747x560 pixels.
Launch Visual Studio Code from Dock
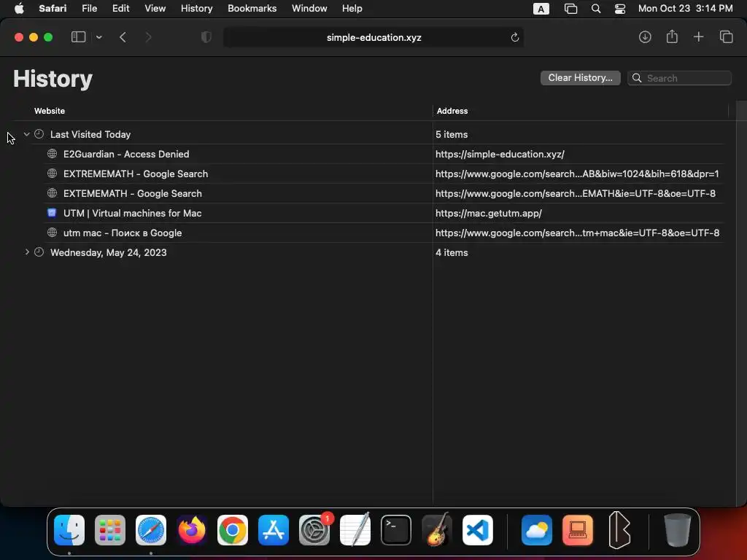pyautogui.click(x=477, y=530)
